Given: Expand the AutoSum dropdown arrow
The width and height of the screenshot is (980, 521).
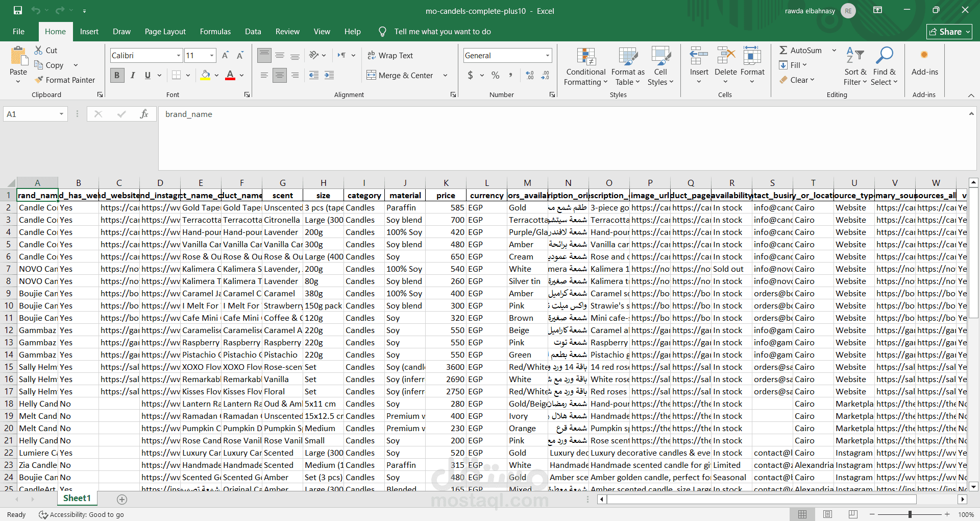Looking at the screenshot, I should 834,50.
